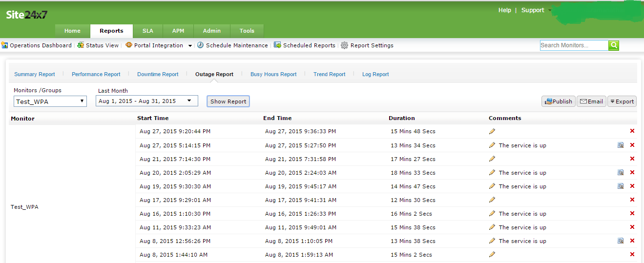644x263 pixels.
Task: Edit comment pencil for Aug 27 5:14:15 PM outage
Action: pos(492,145)
